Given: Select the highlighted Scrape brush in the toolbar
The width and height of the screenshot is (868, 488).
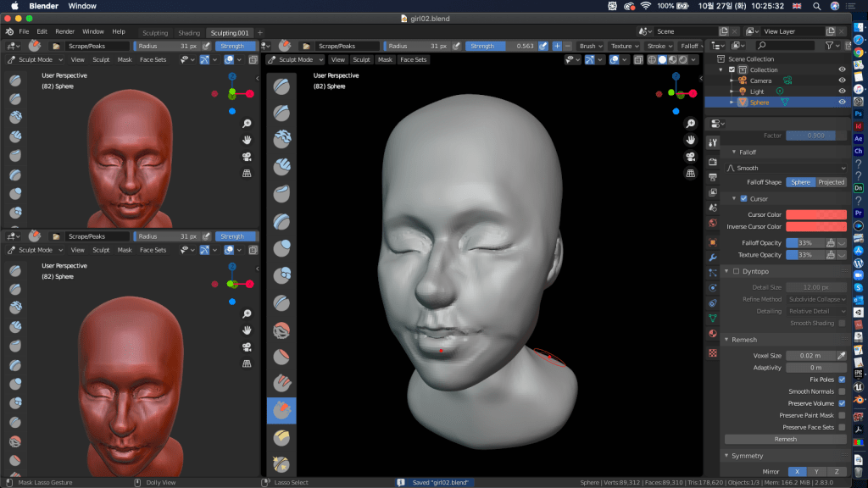Looking at the screenshot, I should (x=281, y=410).
